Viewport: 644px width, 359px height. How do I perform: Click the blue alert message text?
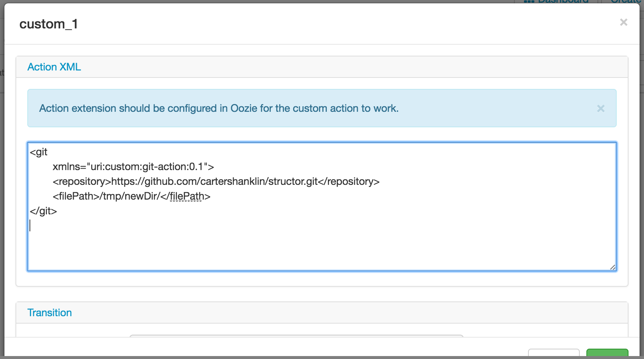click(x=219, y=108)
